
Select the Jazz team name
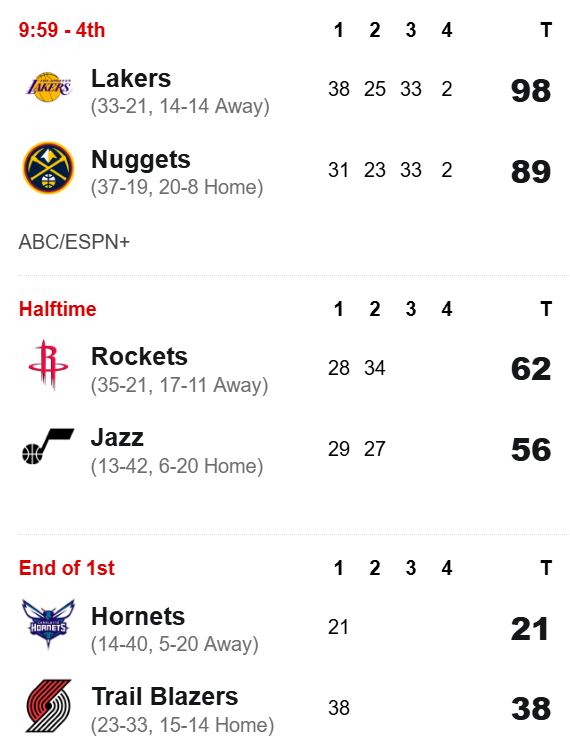(117, 438)
